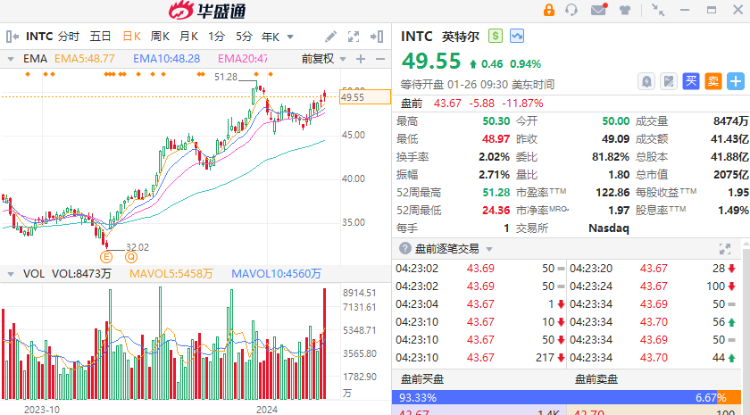The height and width of the screenshot is (415, 750).
Task: Click the 52周最高 value 51.28
Action: [496, 192]
